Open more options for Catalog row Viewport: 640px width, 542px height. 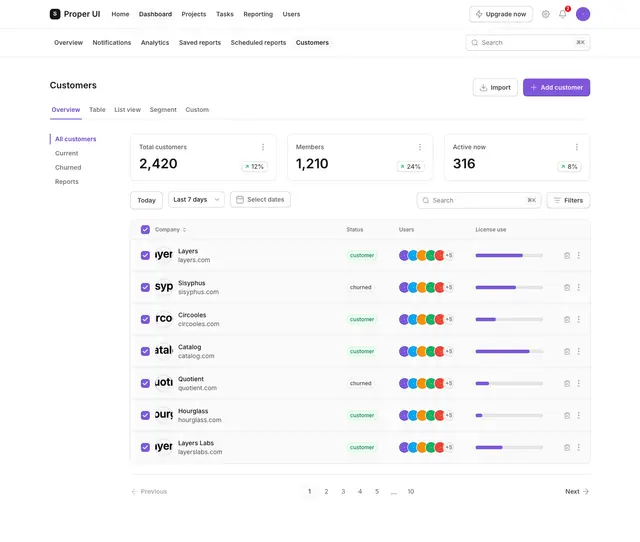578,351
